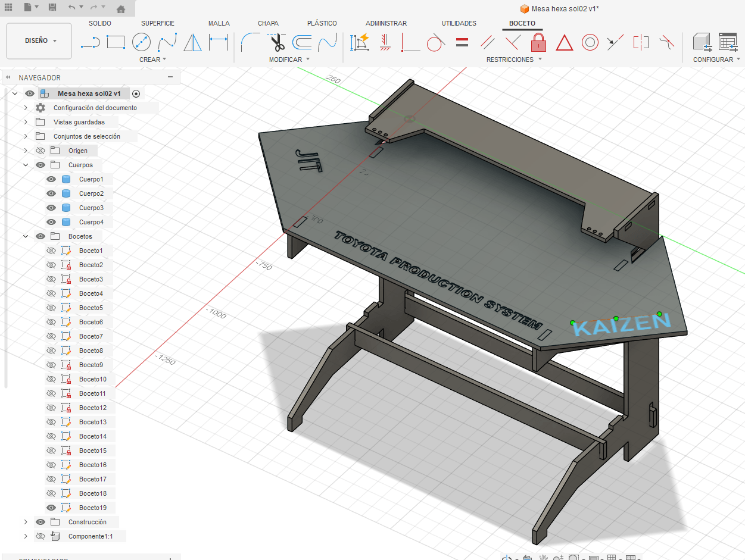Image resolution: width=745 pixels, height=560 pixels.
Task: Select the Concentric constraint icon
Action: [590, 42]
